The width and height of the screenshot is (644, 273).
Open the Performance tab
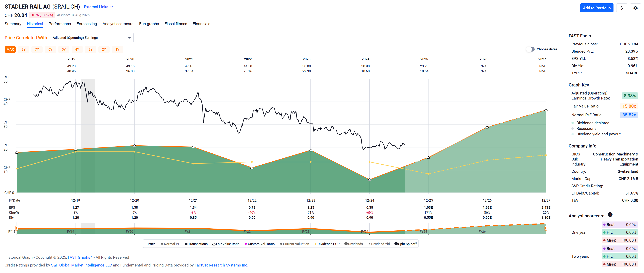tap(60, 24)
